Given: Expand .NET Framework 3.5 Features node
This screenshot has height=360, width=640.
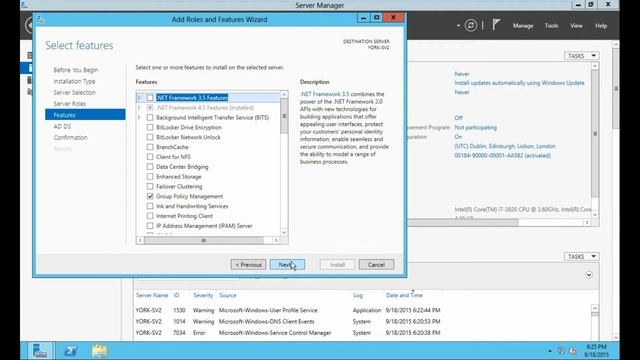Looking at the screenshot, I should (140, 98).
